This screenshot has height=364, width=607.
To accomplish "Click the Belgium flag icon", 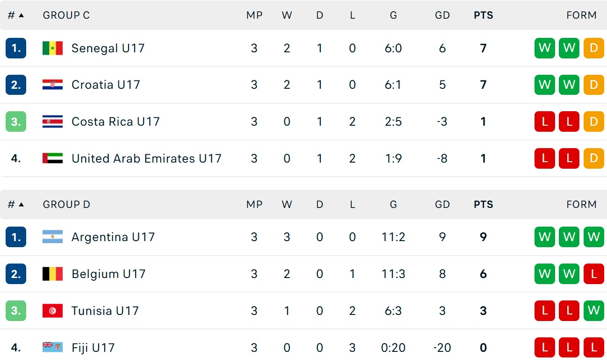I will tap(52, 274).
